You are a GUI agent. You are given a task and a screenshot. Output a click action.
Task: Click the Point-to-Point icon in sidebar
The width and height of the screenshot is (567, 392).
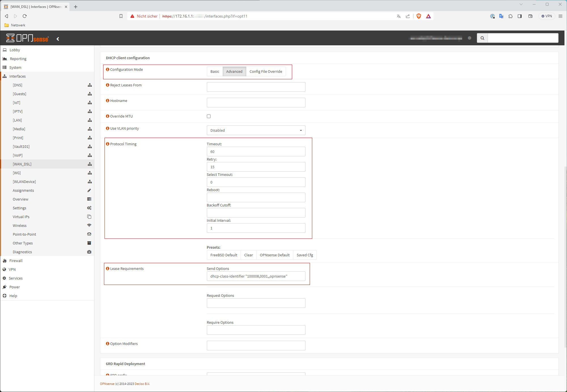[x=89, y=234]
